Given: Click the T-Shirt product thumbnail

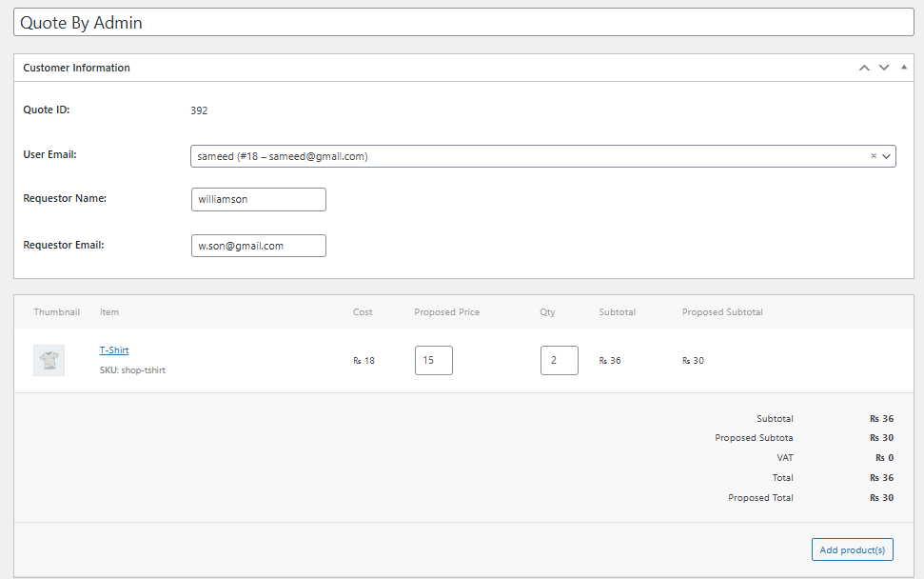Looking at the screenshot, I should pyautogui.click(x=49, y=360).
